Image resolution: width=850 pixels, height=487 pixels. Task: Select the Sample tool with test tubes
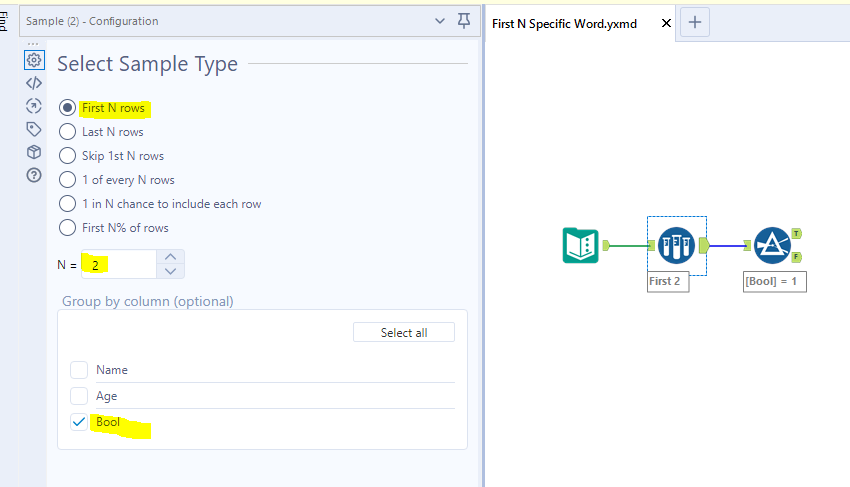[676, 245]
